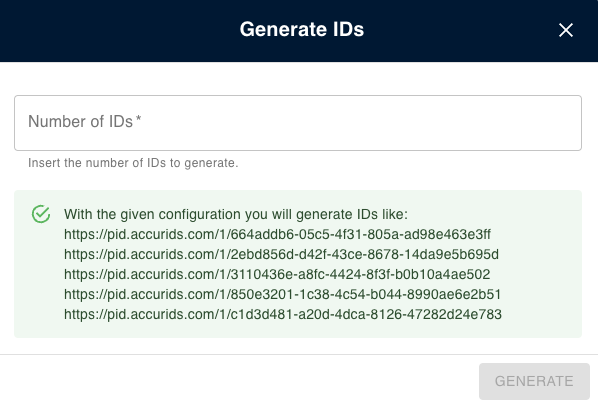Close the Generate IDs dialog
598x403 pixels.
click(566, 30)
